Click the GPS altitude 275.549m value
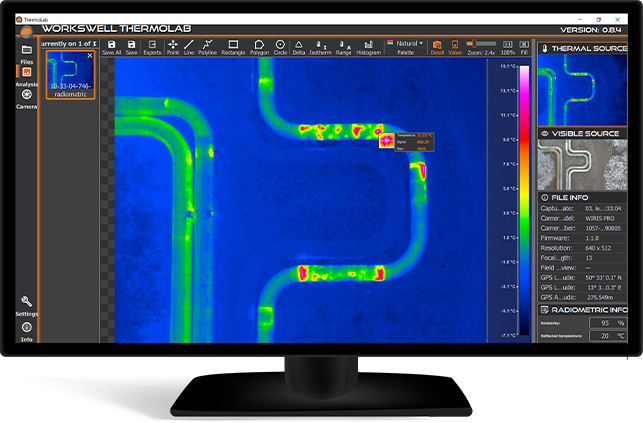The image size is (643, 423). [x=600, y=297]
